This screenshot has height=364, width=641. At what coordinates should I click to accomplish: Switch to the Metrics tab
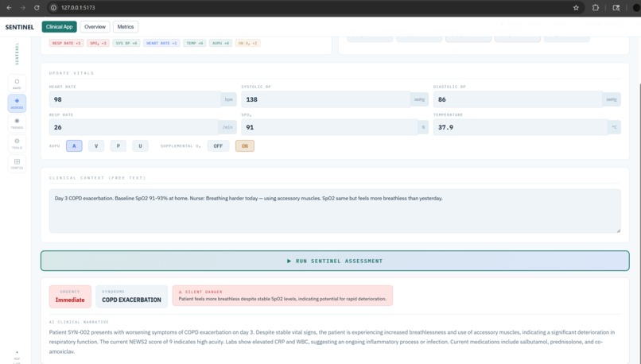pyautogui.click(x=126, y=26)
